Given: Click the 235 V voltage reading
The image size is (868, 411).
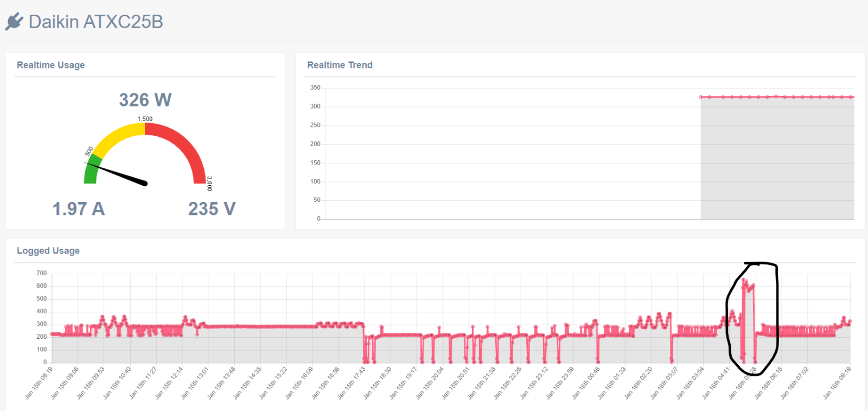Looking at the screenshot, I should (x=212, y=208).
